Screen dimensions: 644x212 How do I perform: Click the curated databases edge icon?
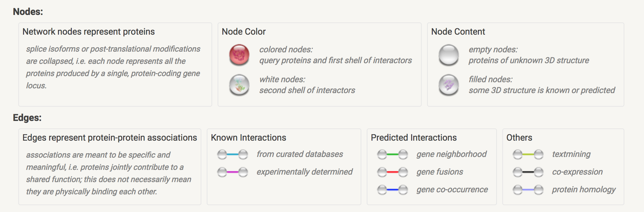pyautogui.click(x=233, y=155)
